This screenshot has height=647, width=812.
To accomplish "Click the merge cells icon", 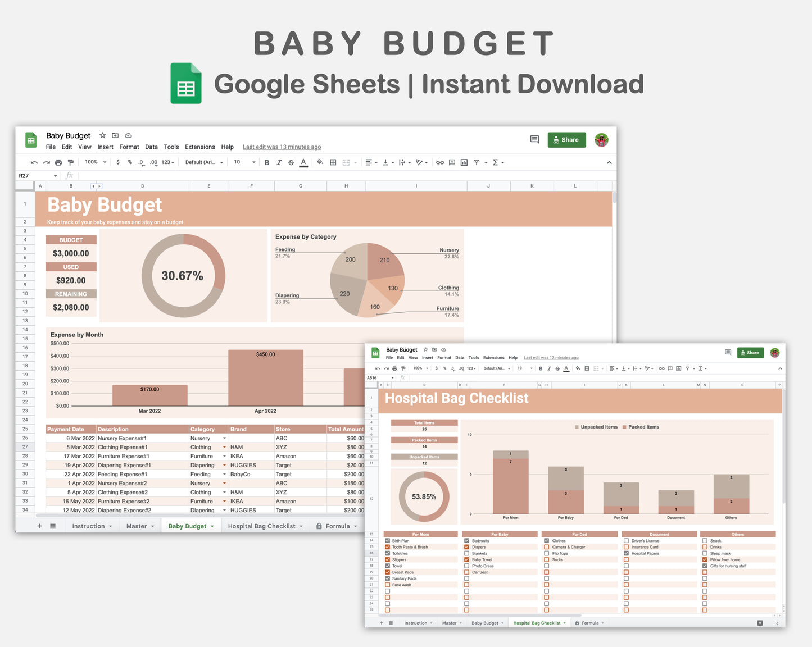I will click(346, 162).
